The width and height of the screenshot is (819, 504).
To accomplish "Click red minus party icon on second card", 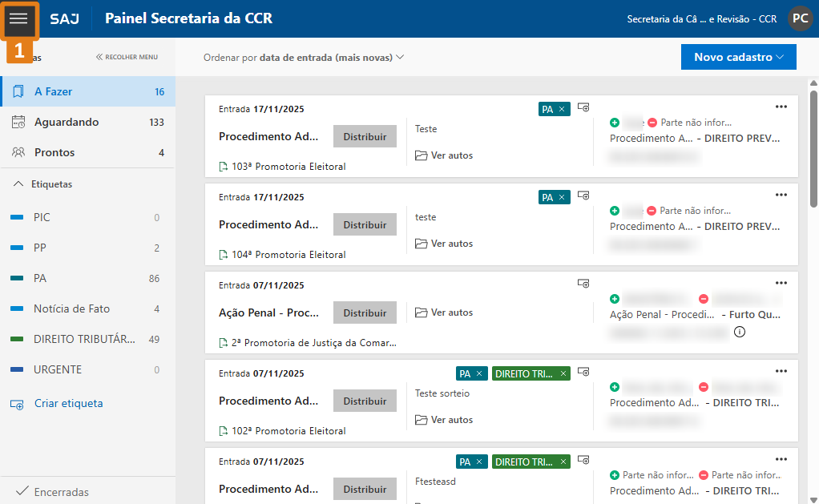I will pyautogui.click(x=652, y=211).
